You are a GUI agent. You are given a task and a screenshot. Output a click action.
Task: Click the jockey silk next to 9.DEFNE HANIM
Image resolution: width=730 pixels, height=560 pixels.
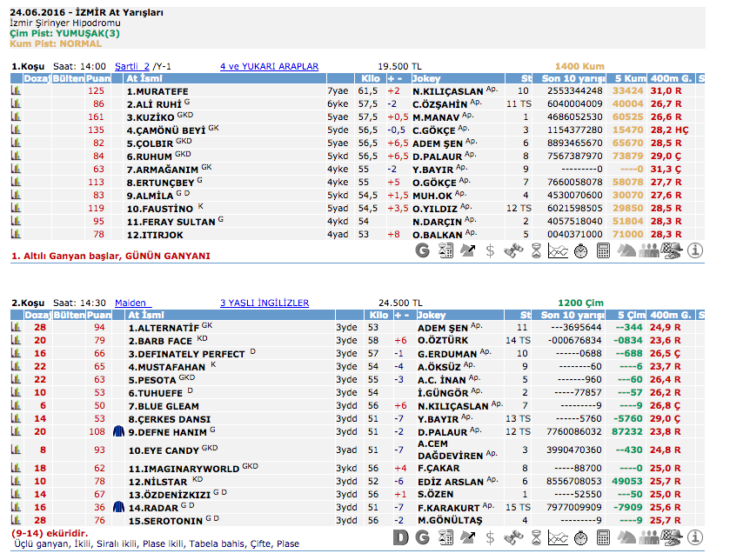pos(119,430)
